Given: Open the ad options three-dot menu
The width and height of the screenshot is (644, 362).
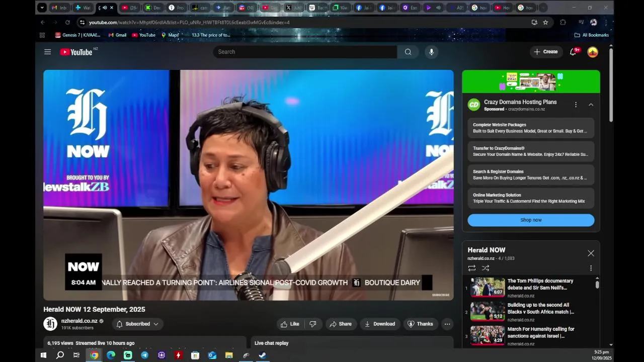Looking at the screenshot, I should click(576, 105).
